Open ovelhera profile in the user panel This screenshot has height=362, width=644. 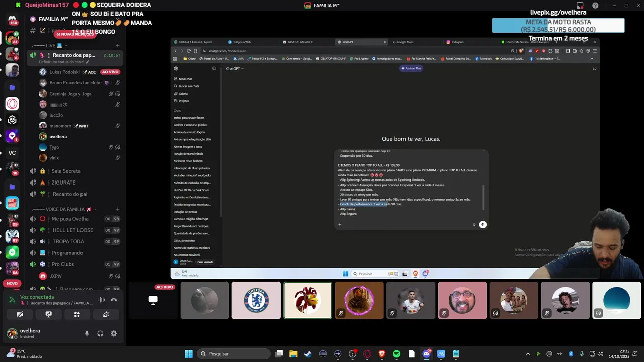point(30,333)
